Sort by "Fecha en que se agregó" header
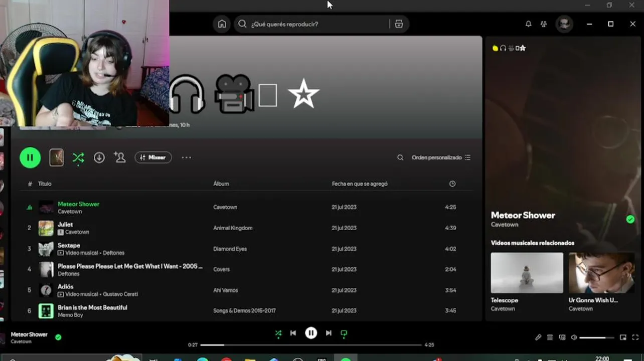The width and height of the screenshot is (644, 361). tap(360, 184)
